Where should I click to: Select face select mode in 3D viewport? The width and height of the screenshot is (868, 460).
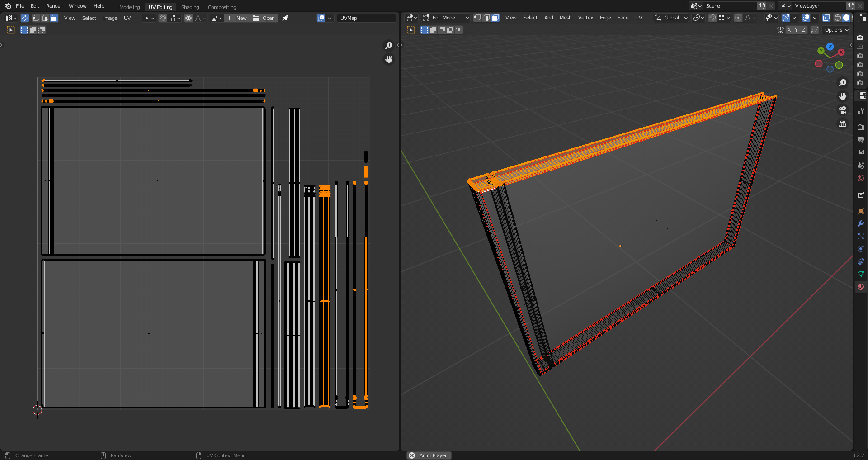coord(495,18)
